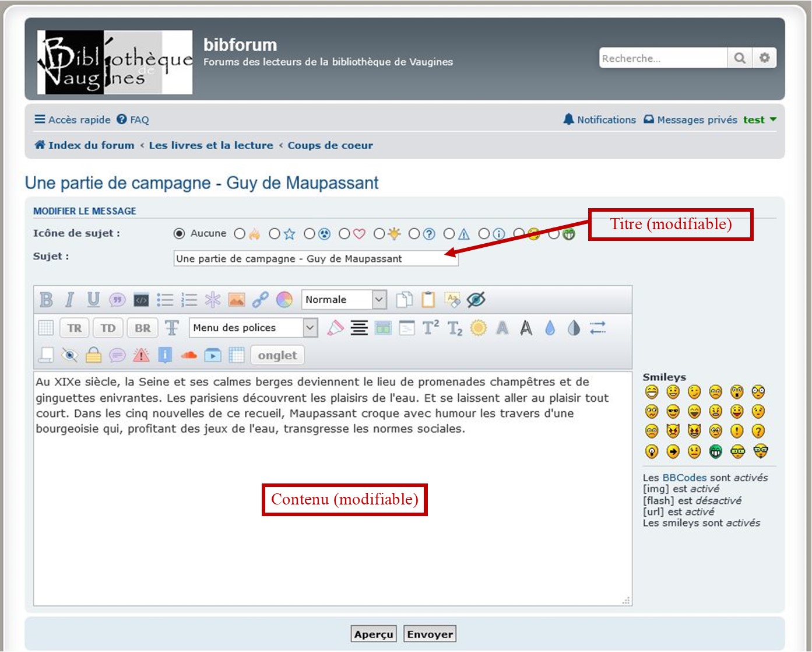812x652 pixels.
Task: Open the 'Accès rapide' quick links menu
Action: (x=72, y=120)
